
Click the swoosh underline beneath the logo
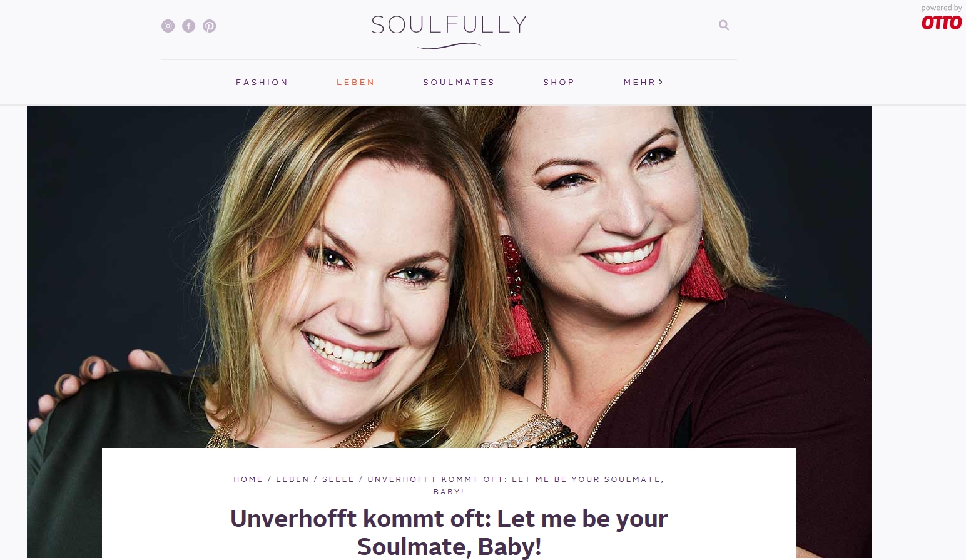click(x=449, y=46)
